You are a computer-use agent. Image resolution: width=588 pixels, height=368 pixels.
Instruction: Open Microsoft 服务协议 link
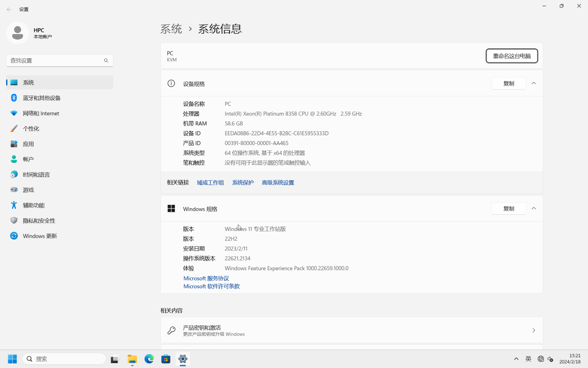[x=206, y=278]
